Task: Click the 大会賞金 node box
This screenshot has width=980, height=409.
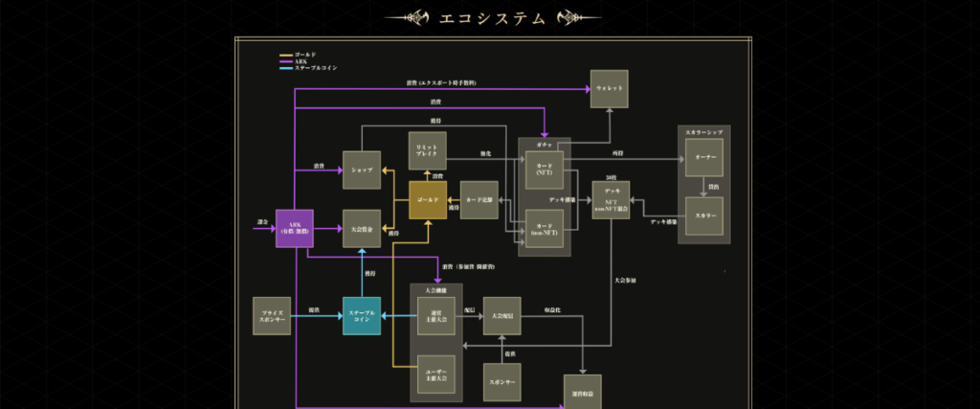Action: tap(362, 228)
